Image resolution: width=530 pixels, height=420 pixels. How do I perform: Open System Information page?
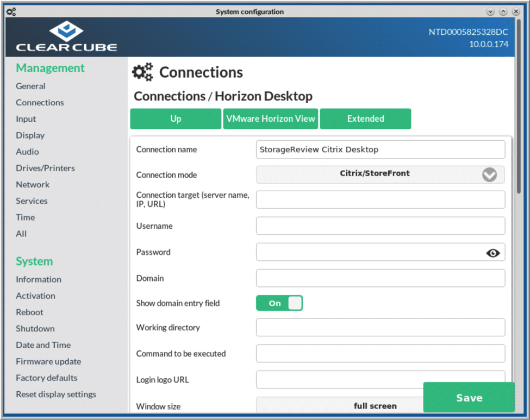39,279
